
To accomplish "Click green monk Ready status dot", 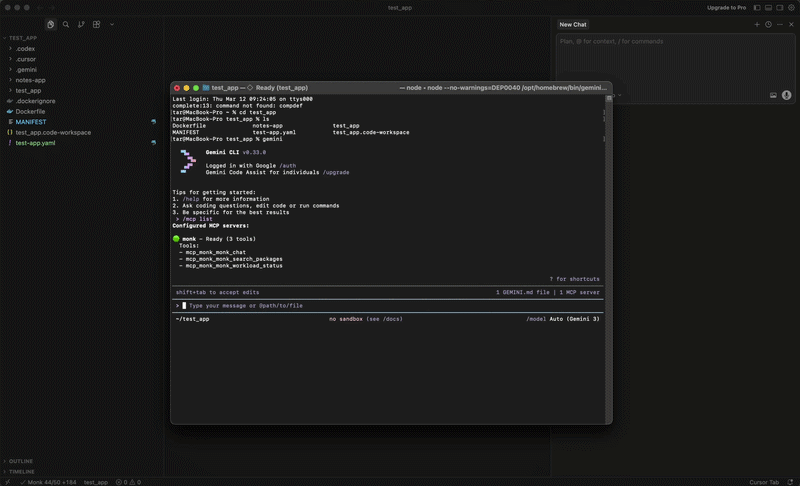I will click(x=176, y=239).
